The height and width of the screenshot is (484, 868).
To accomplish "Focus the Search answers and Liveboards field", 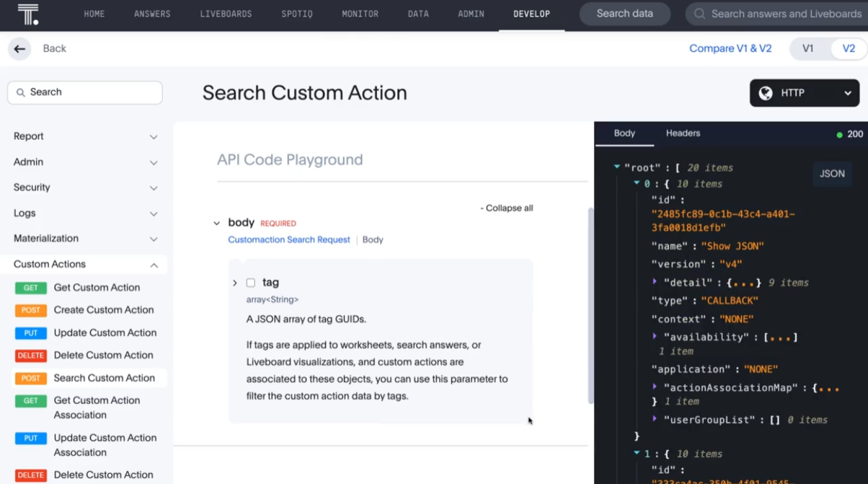I will click(x=777, y=14).
